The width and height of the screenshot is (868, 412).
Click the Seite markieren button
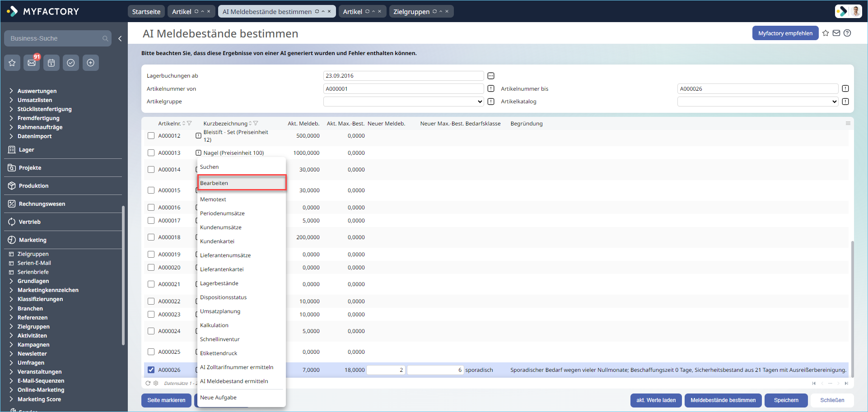click(x=166, y=400)
